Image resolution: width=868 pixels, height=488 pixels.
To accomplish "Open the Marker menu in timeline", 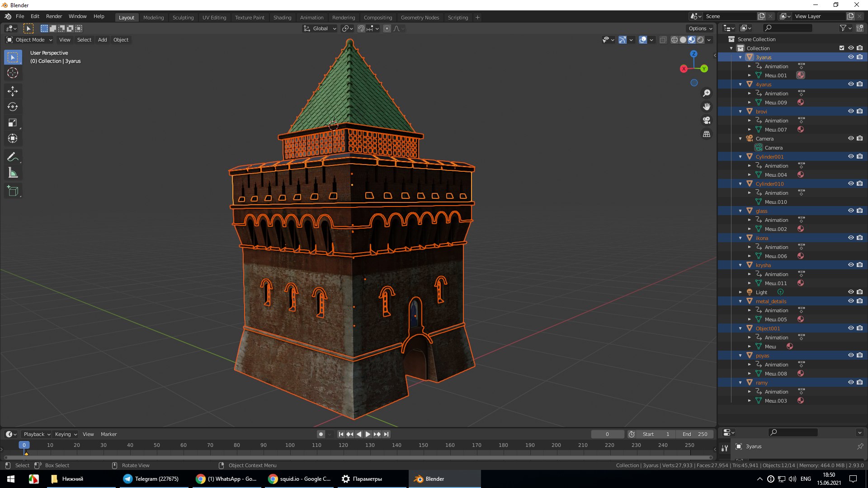I will (x=108, y=434).
